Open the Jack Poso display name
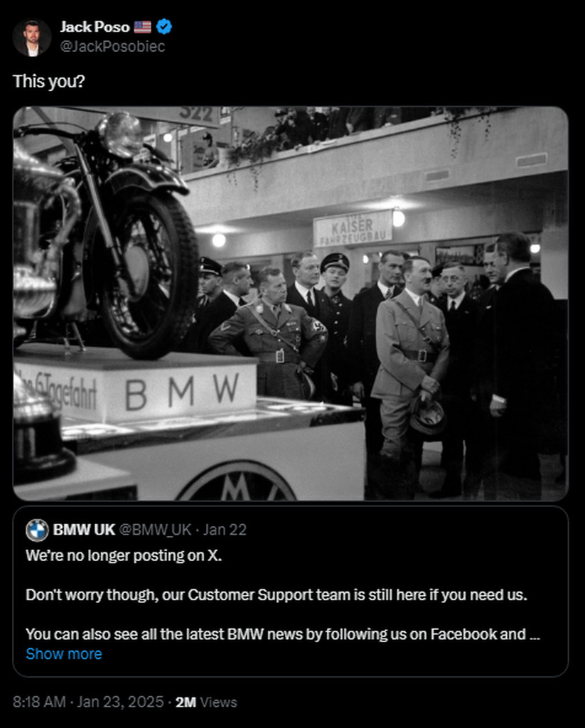The width and height of the screenshot is (585, 728). point(95,27)
